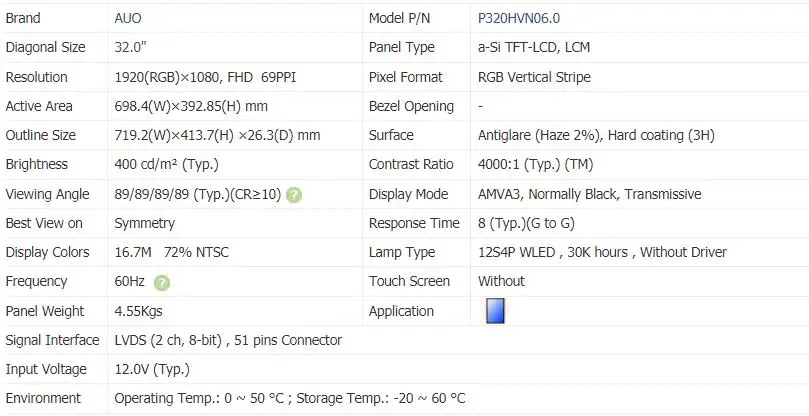Click the 4.55Kgs panel weight value
Viewport: 809px width, 416px height.
click(141, 311)
